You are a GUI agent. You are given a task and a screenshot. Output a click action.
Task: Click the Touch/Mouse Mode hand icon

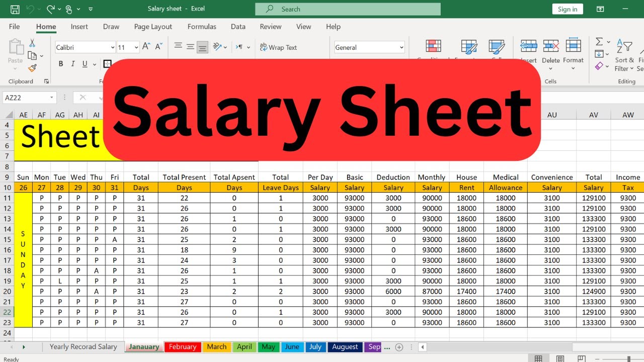69,9
